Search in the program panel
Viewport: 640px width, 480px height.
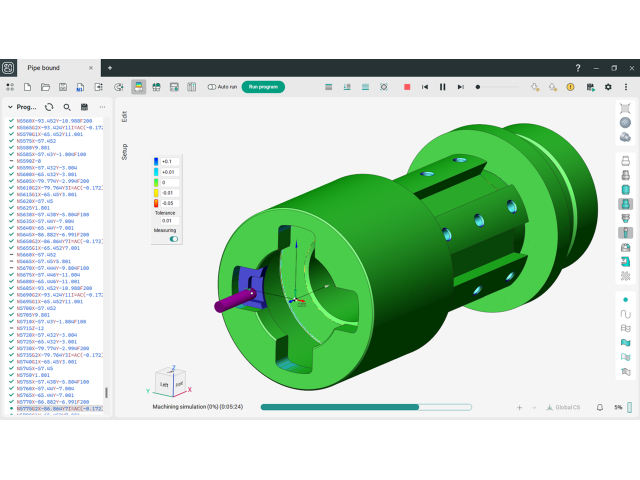pyautogui.click(x=67, y=107)
